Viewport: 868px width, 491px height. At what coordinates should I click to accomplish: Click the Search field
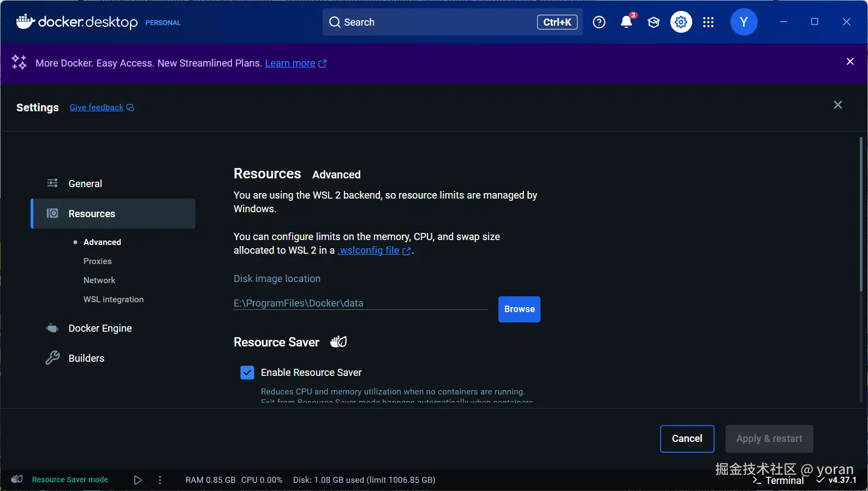pos(453,22)
